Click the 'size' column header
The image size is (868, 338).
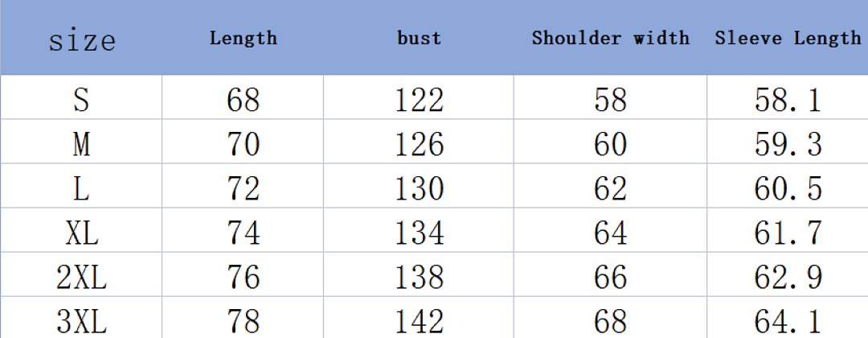(82, 40)
